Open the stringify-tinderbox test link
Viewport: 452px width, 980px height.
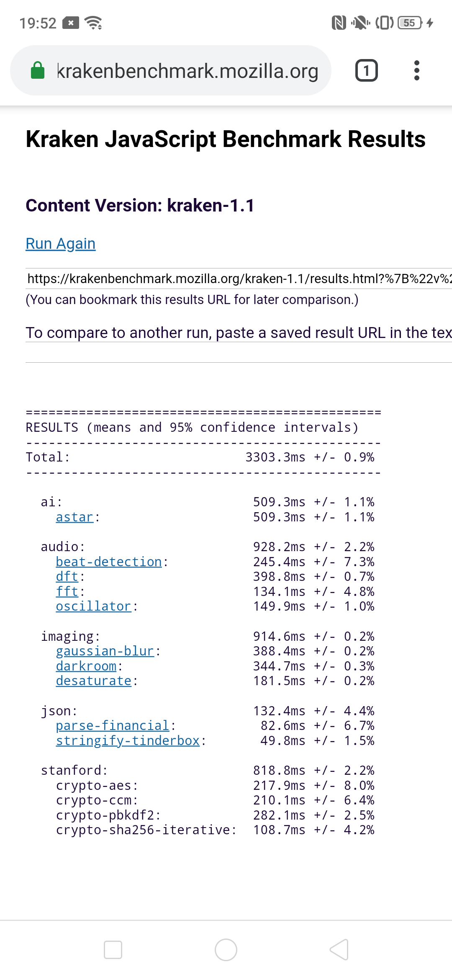[128, 740]
